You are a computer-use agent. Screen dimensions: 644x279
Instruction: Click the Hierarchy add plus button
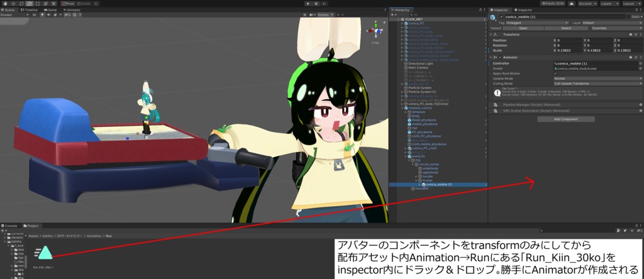click(x=393, y=15)
